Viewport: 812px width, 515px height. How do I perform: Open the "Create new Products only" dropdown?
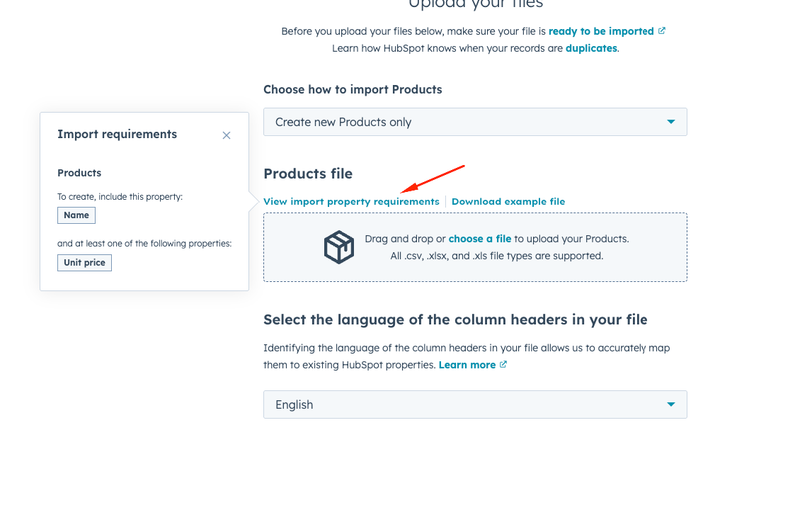point(474,122)
